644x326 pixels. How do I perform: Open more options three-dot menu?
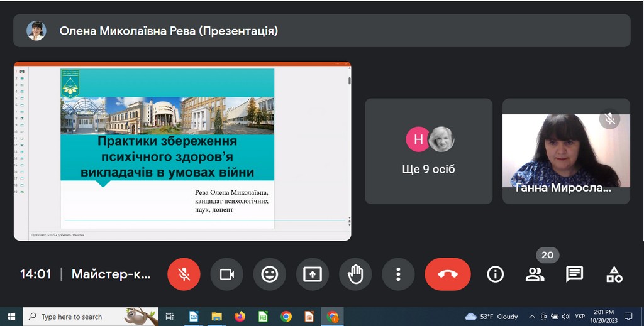(398, 274)
